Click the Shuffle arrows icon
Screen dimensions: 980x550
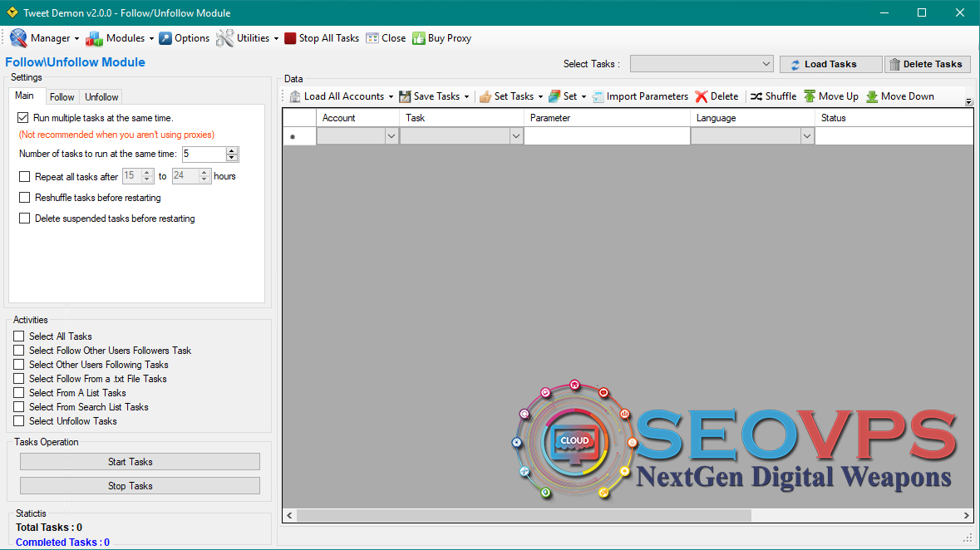(756, 96)
